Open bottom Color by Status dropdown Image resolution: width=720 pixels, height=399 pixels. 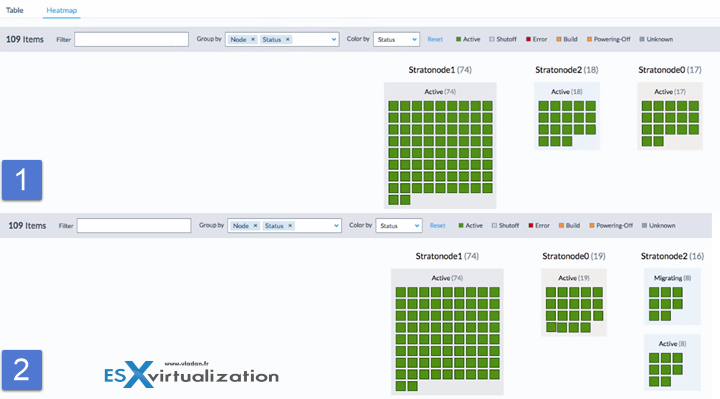[x=399, y=226]
